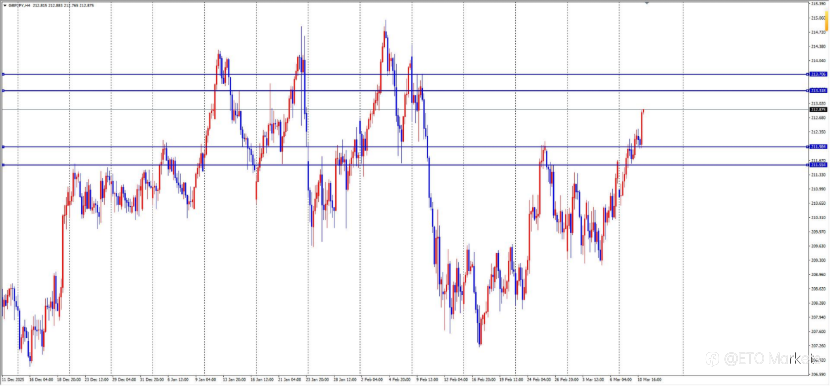Click the 10 Mar 16:00 time label
The height and width of the screenshot is (387, 831).
[x=649, y=380]
